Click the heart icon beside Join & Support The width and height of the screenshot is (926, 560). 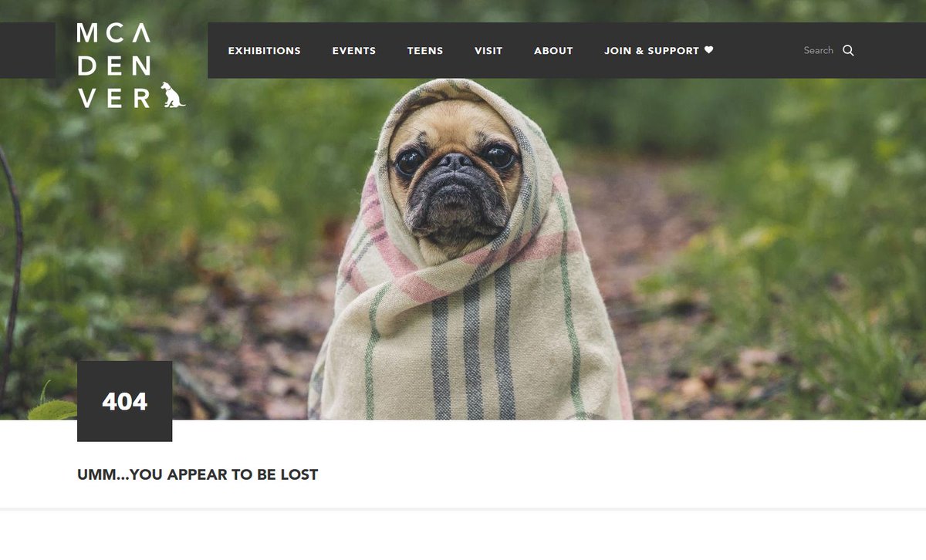tap(708, 50)
